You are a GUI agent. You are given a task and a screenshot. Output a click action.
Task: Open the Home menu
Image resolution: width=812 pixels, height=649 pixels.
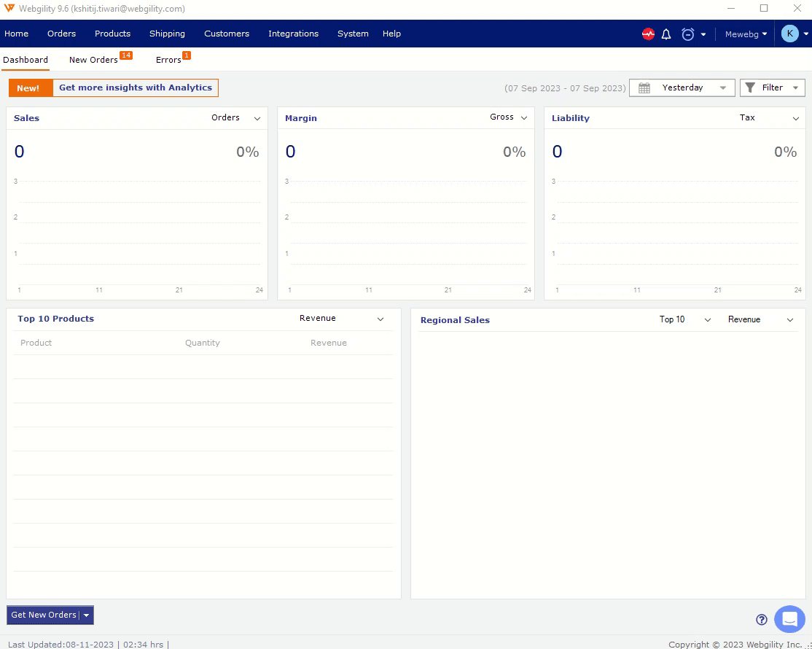click(x=17, y=34)
